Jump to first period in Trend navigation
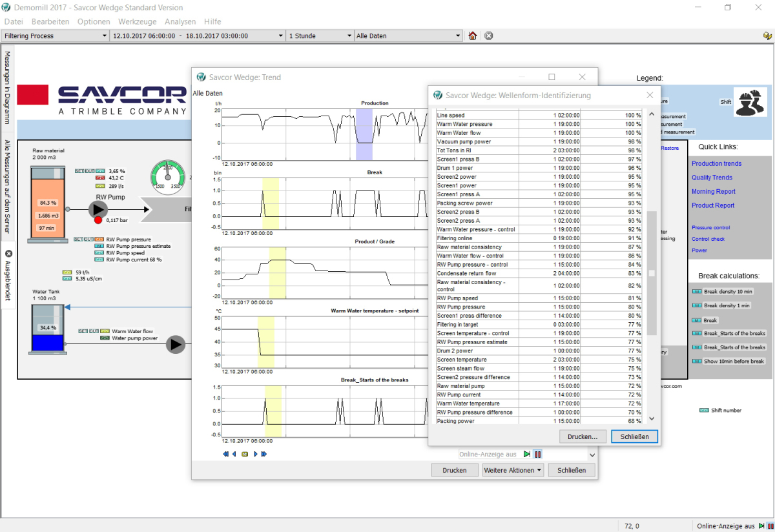The width and height of the screenshot is (775, 532). point(226,454)
